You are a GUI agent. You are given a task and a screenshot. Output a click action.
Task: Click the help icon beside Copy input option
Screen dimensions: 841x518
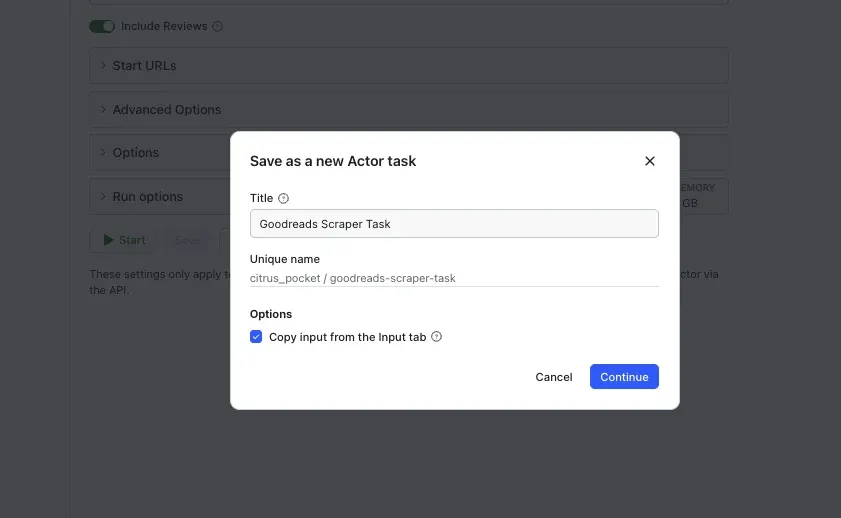pyautogui.click(x=437, y=337)
